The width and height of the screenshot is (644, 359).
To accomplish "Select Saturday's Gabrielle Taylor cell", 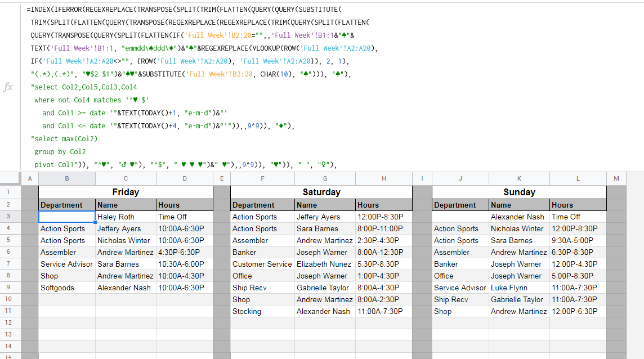I will (325, 288).
